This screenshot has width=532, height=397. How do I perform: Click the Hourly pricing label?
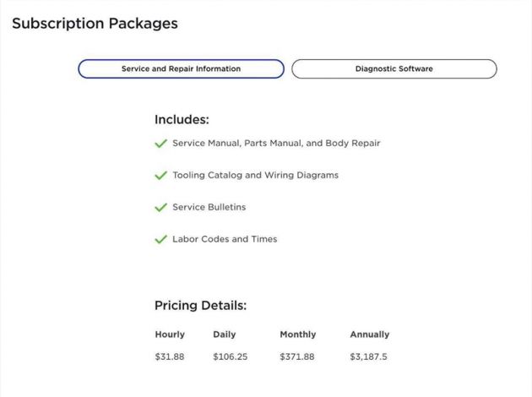[x=170, y=334]
